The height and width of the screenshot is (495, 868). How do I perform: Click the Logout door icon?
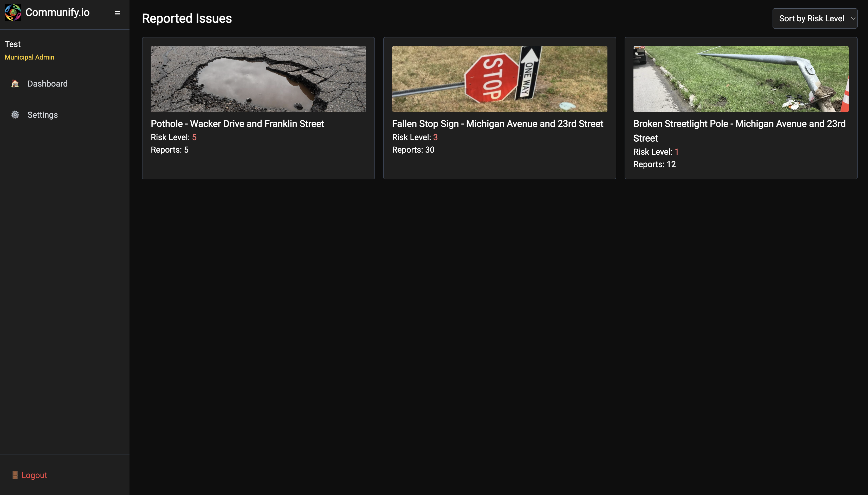[15, 475]
